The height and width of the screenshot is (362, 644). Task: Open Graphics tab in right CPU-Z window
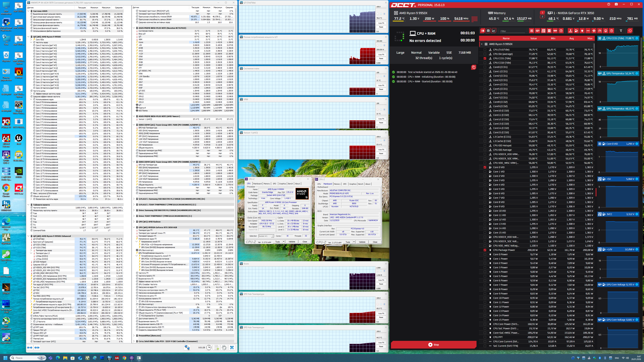coord(353,184)
